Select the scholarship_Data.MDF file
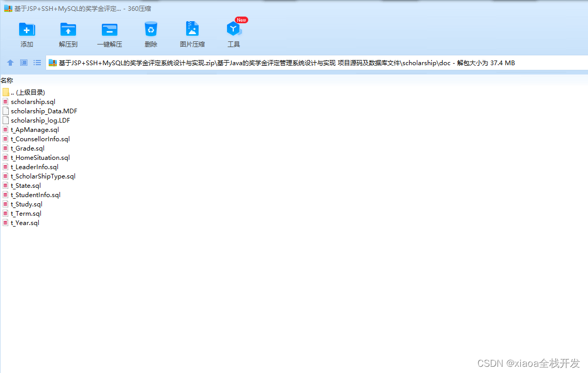Image resolution: width=588 pixels, height=373 pixels. coord(44,111)
